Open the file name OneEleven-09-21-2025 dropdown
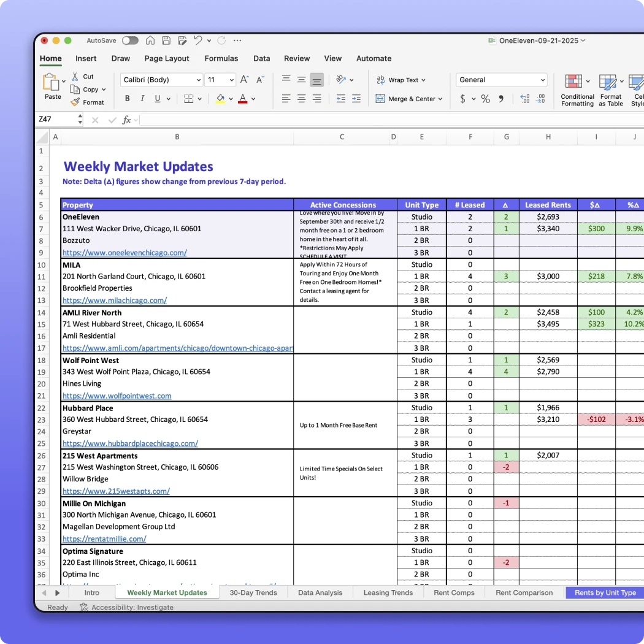 click(x=542, y=40)
